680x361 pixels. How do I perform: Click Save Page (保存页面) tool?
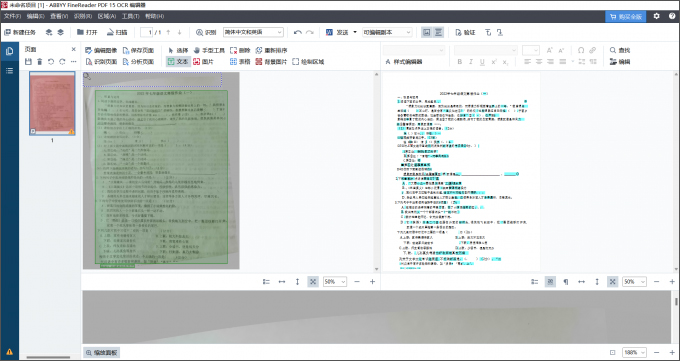(138, 50)
